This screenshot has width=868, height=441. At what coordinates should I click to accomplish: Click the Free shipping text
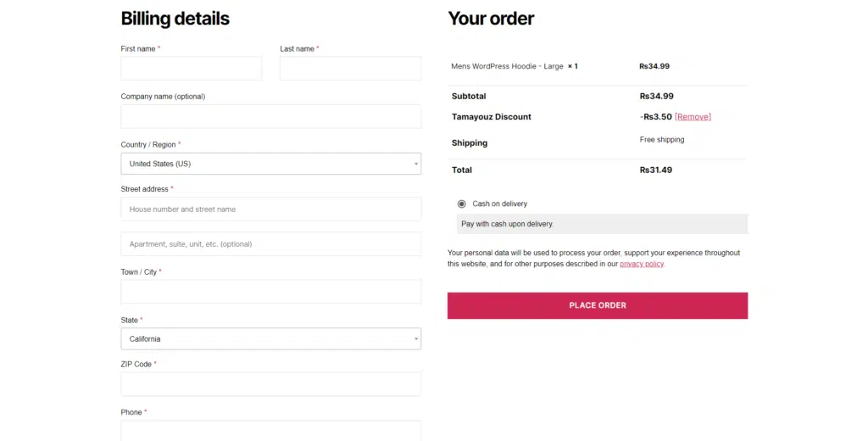coord(662,140)
